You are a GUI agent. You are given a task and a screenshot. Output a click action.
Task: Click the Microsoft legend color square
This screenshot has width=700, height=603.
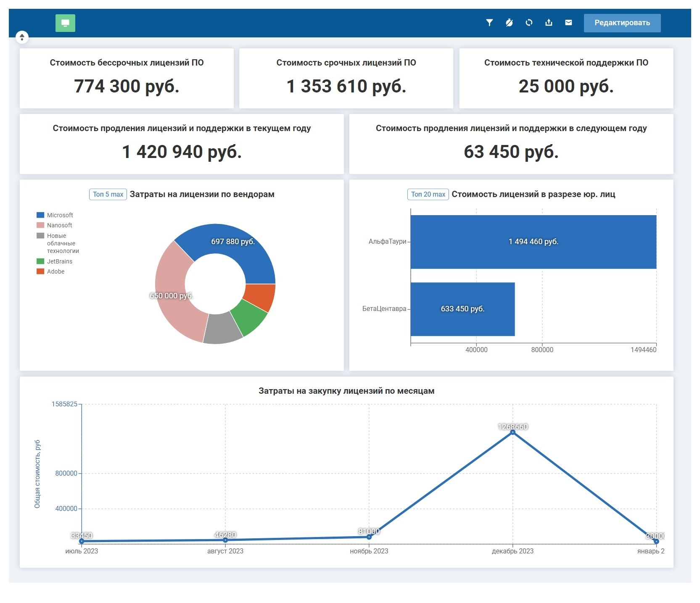40,215
